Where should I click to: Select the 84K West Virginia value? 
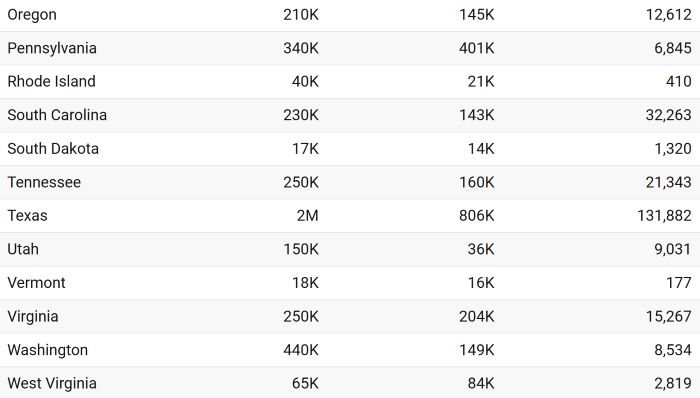tap(481, 383)
